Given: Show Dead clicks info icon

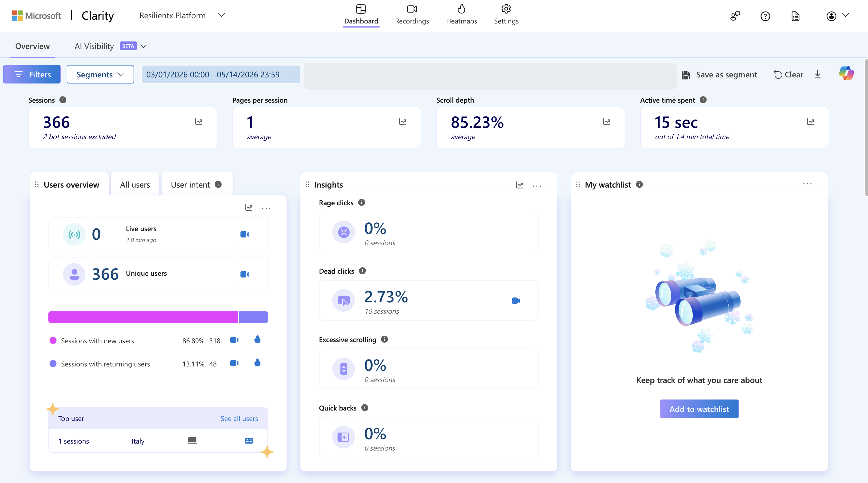Looking at the screenshot, I should tap(362, 271).
